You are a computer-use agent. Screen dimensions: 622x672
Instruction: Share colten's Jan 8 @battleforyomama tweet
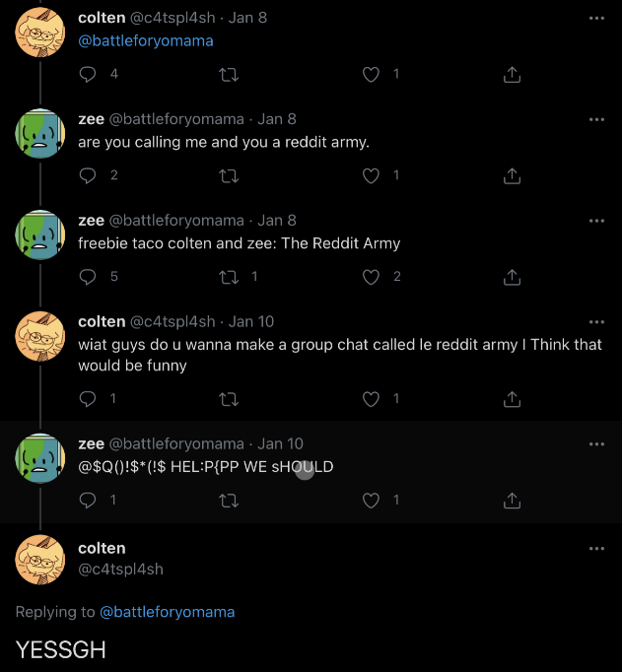tap(512, 74)
